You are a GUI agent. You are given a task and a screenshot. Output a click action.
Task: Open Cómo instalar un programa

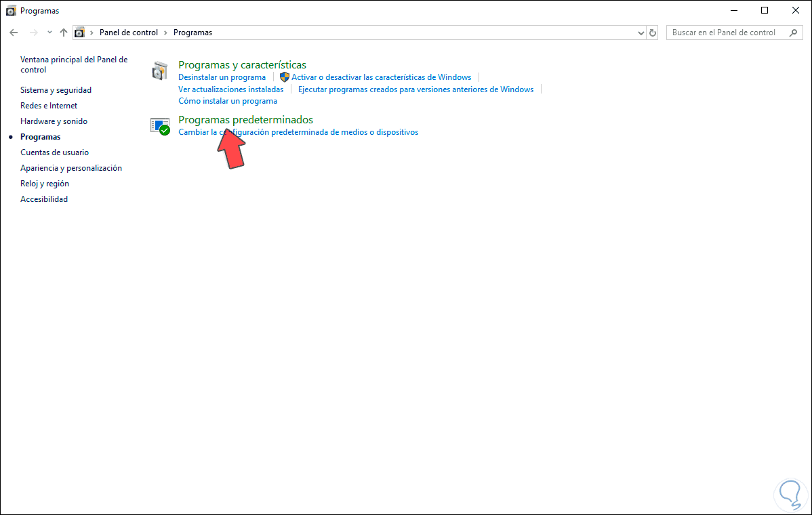tap(227, 101)
